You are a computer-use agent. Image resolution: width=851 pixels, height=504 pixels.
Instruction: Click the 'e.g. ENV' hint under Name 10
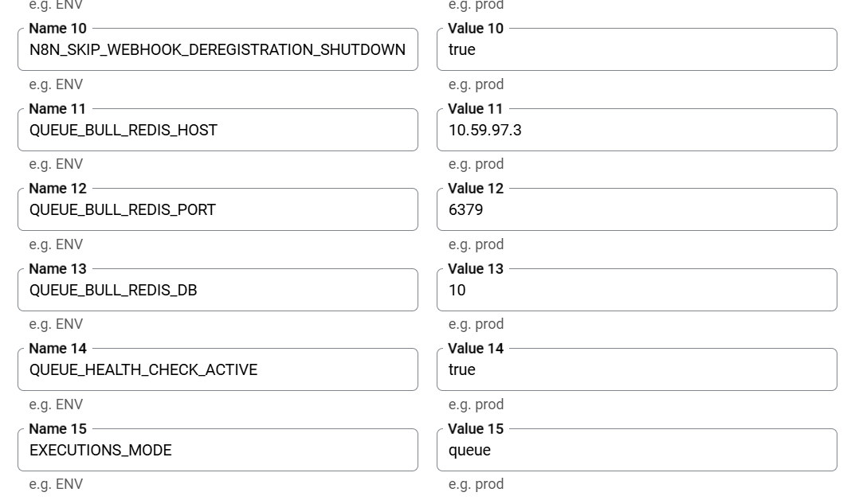pos(56,84)
